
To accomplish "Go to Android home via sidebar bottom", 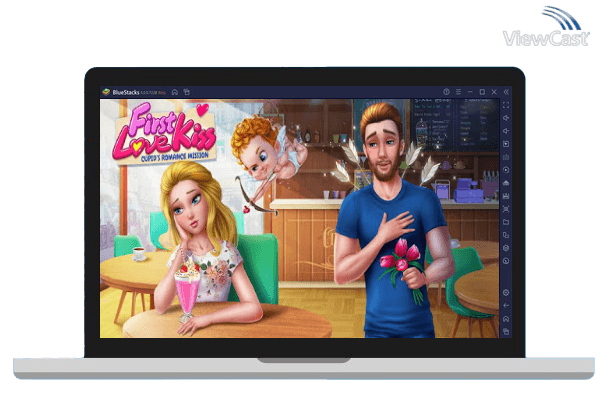I will (x=506, y=319).
